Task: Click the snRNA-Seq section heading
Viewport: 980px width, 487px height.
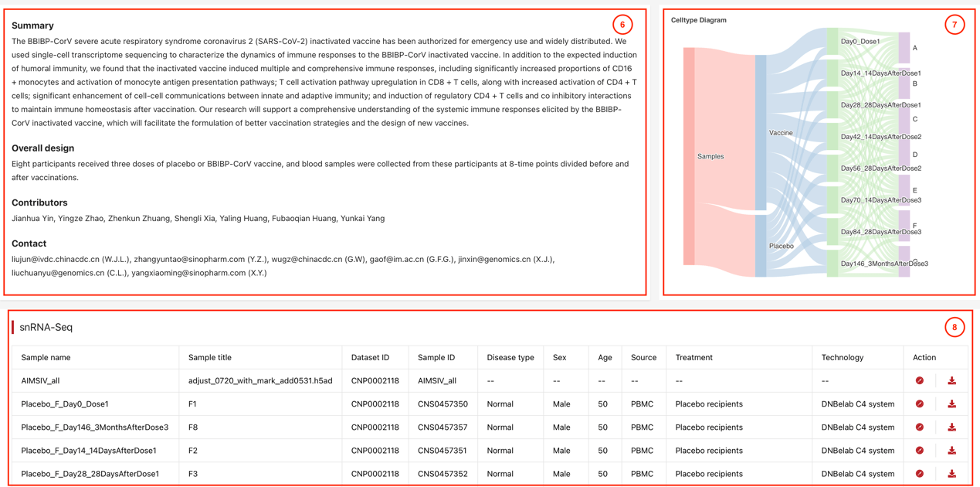Action: tap(46, 327)
